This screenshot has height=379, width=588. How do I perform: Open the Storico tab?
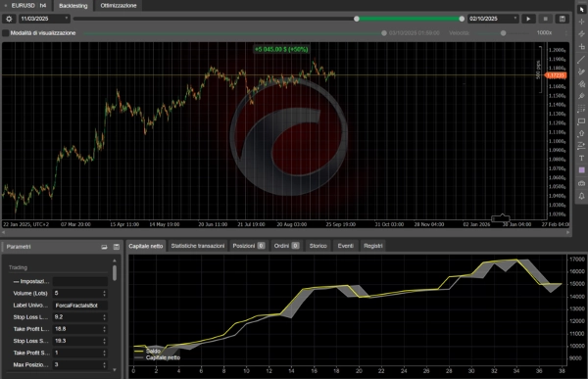coord(318,246)
